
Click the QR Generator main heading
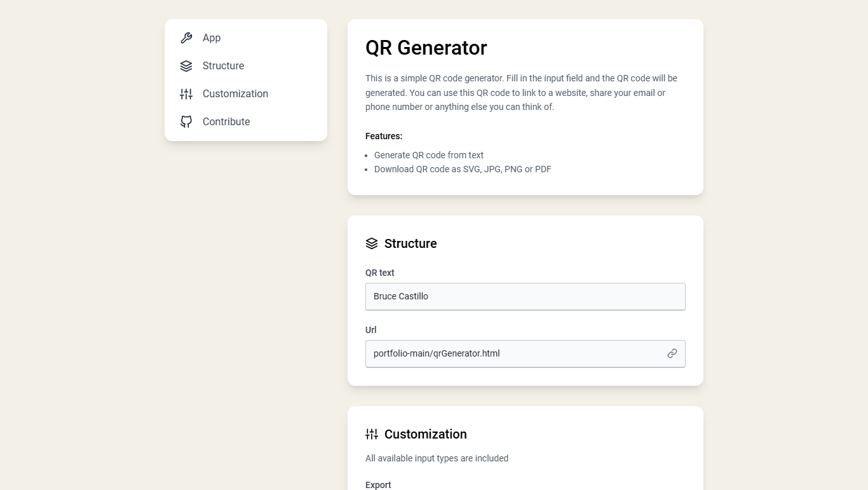(x=426, y=48)
